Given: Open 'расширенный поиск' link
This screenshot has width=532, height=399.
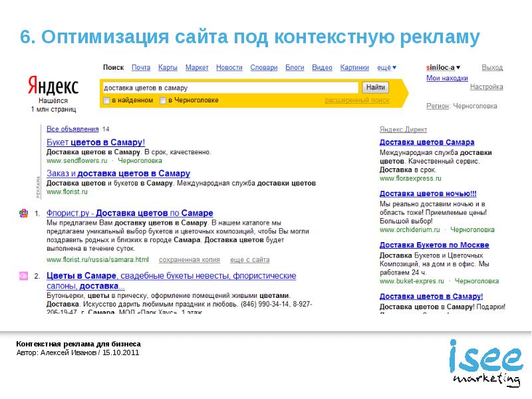Looking at the screenshot, I should point(357,100).
